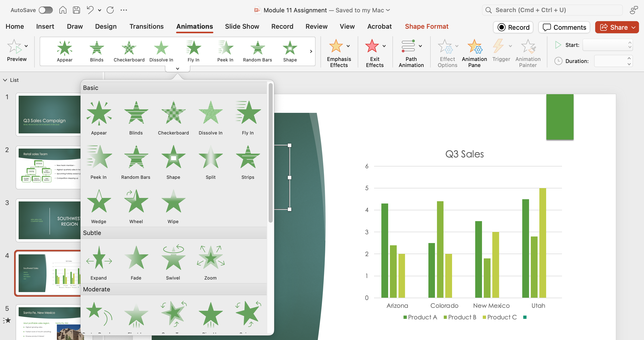Click the Home icon in title bar

[63, 10]
